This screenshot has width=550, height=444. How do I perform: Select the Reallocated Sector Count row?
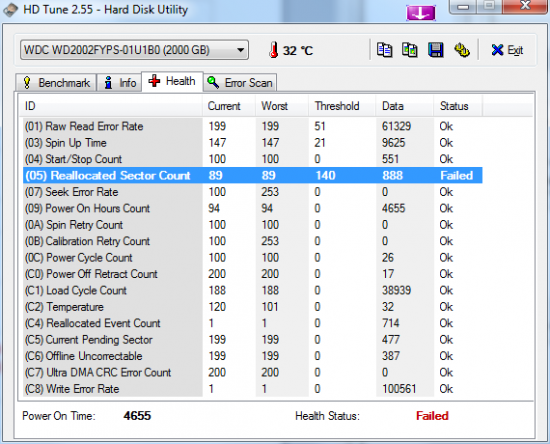(253, 175)
